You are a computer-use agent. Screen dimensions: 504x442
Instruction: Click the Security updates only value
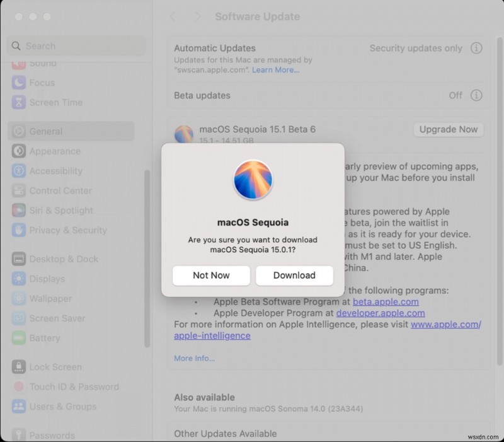click(x=416, y=48)
